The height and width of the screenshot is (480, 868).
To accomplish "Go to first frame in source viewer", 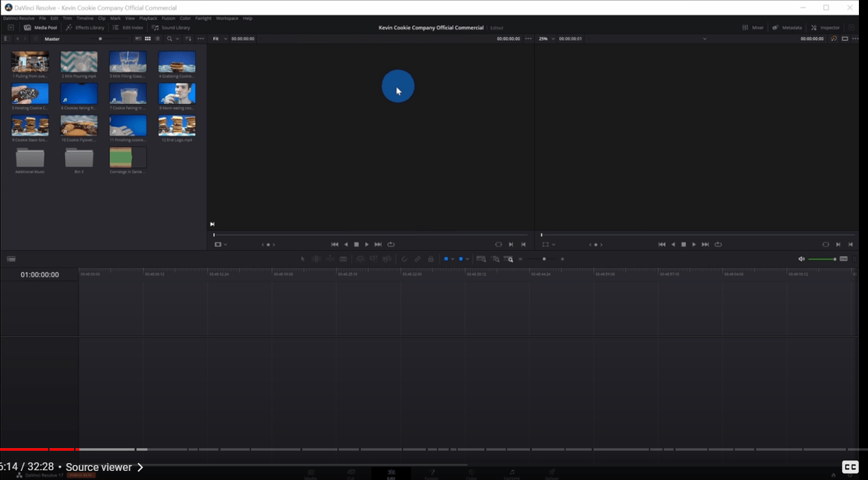I will pos(335,245).
